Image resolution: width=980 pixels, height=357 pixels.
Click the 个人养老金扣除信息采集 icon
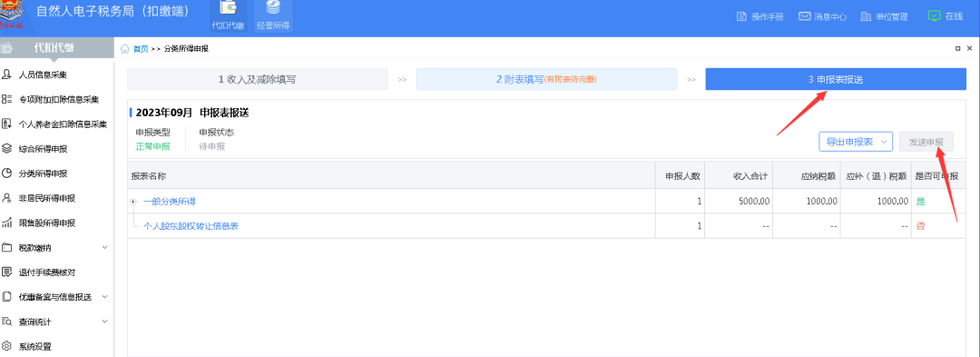tap(7, 124)
